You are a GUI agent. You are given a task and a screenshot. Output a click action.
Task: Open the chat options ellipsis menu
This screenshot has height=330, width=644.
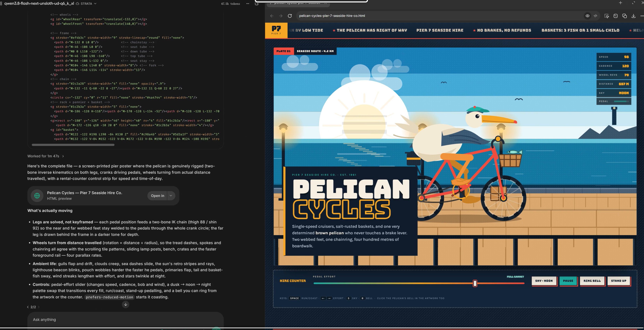coord(248,4)
